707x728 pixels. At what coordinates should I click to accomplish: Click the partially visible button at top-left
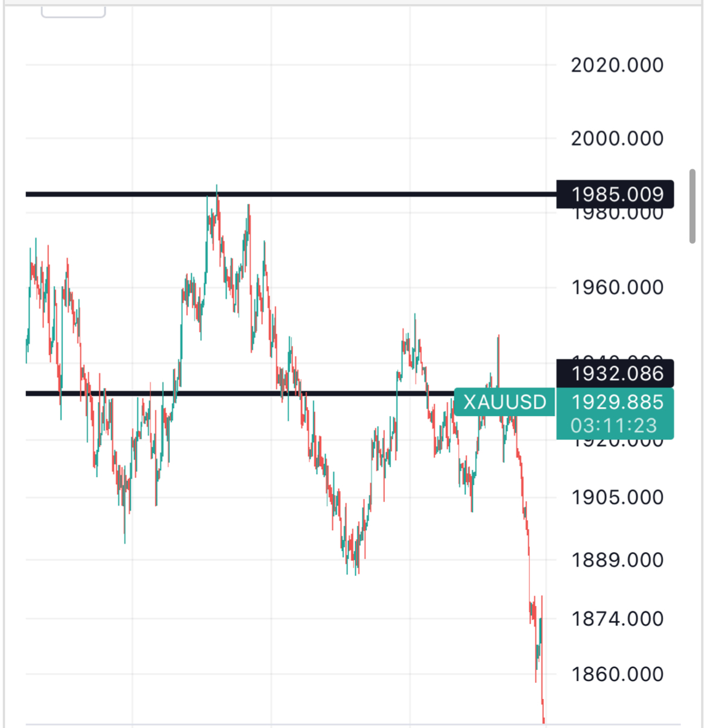73,11
